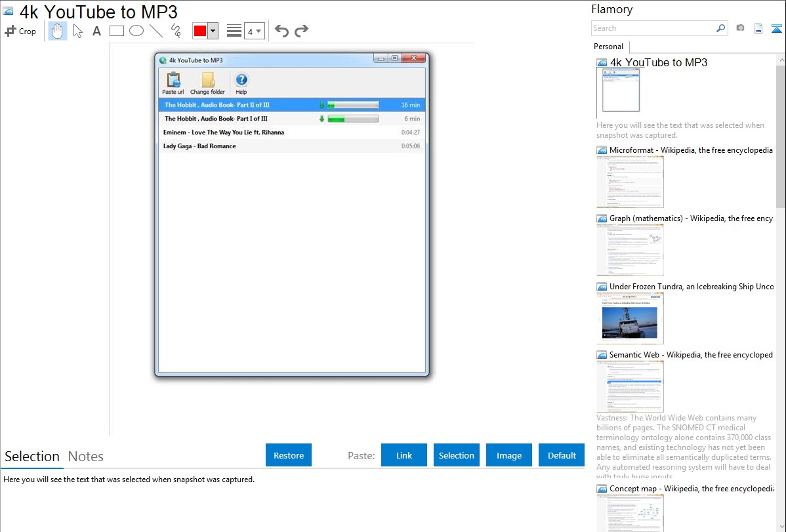This screenshot has width=786, height=532.
Task: Click the Microformat - Wikipedia title
Action: point(691,150)
